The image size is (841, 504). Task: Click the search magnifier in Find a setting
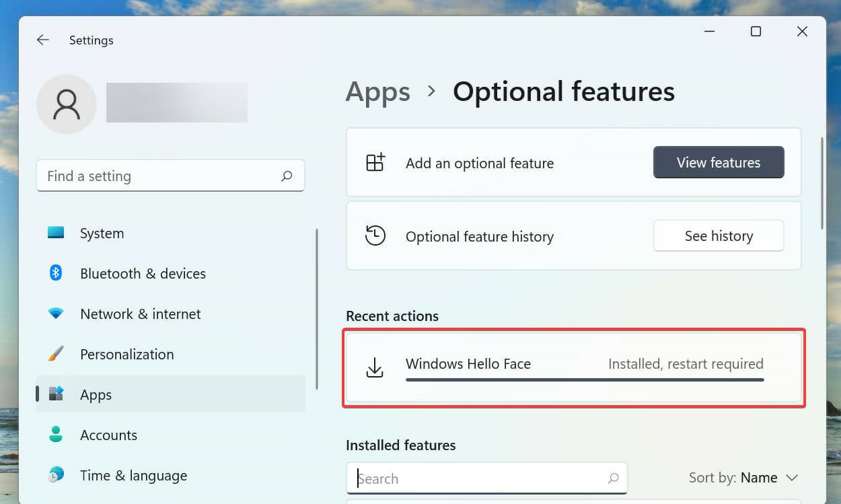[x=287, y=176]
